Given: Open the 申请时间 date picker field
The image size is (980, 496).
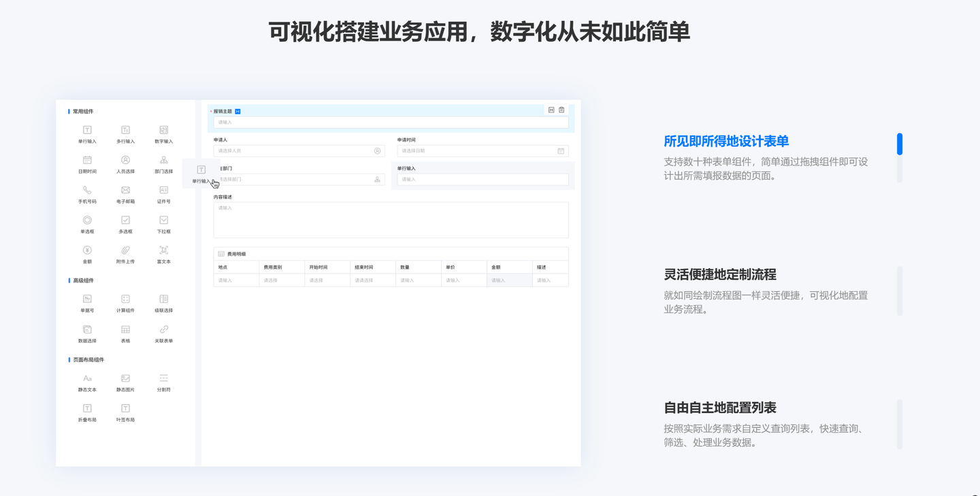Looking at the screenshot, I should 483,151.
